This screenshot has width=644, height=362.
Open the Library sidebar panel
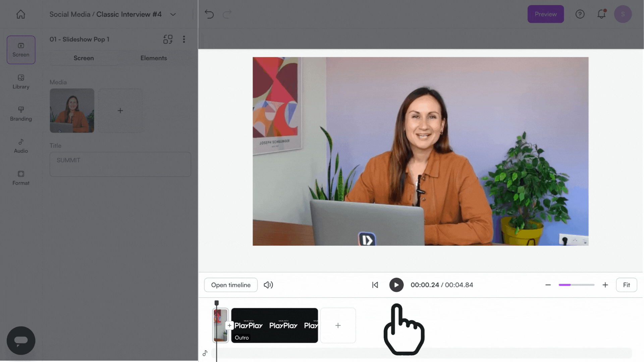click(21, 82)
